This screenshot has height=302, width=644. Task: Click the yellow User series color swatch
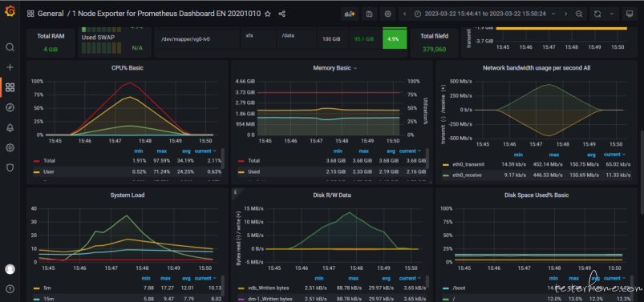[37, 172]
